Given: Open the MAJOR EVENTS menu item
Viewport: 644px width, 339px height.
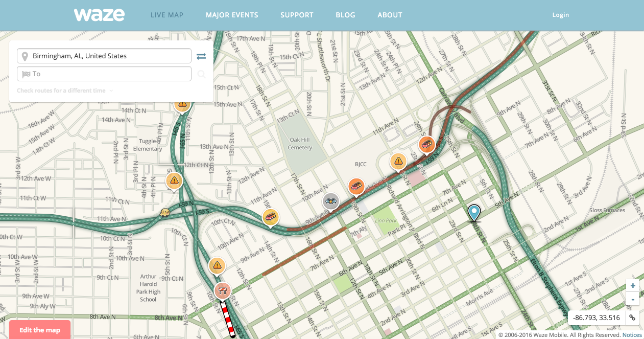Looking at the screenshot, I should 232,15.
